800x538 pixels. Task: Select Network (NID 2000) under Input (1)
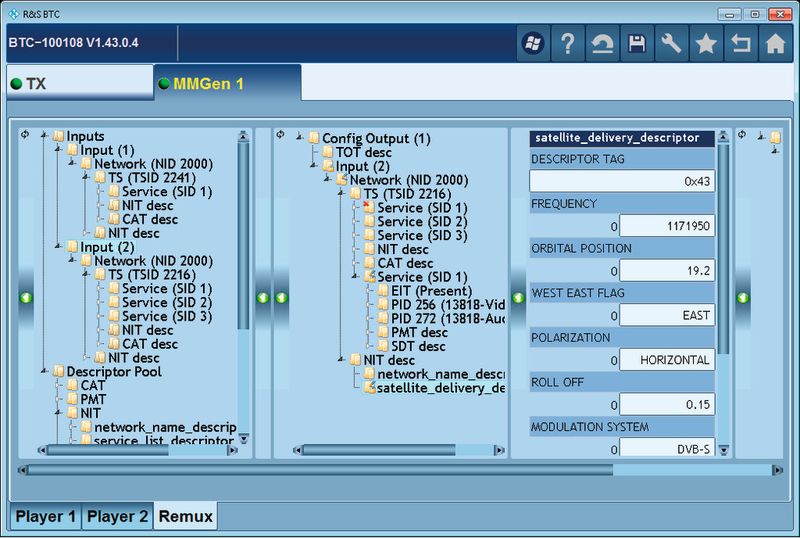click(x=153, y=164)
